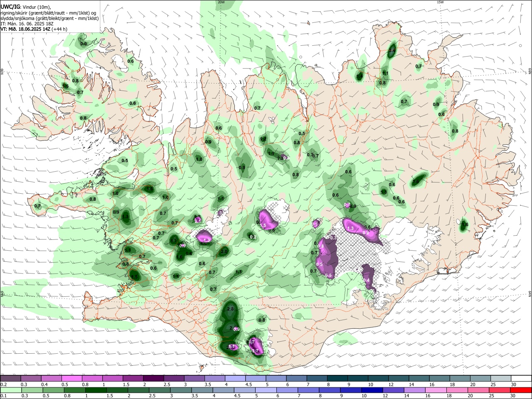Click the 2.0 rainfall value on the map
This screenshot has width=532, height=399.
pyautogui.click(x=224, y=252)
